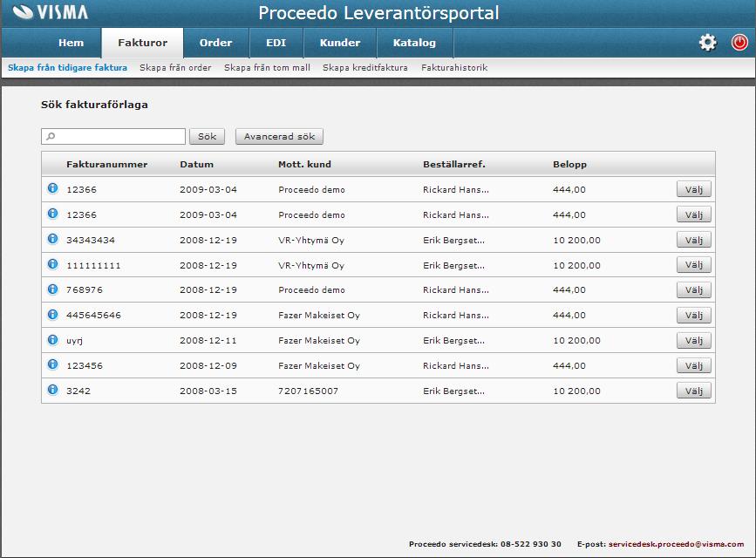Choose invoice 445645646 with Välj
The width and height of the screenshot is (756, 558).
pyautogui.click(x=694, y=316)
